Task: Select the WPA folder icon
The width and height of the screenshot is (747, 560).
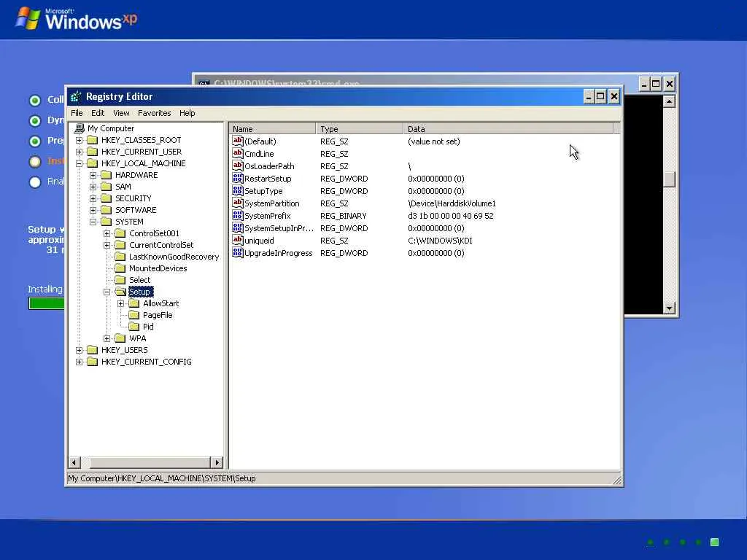Action: click(x=120, y=338)
